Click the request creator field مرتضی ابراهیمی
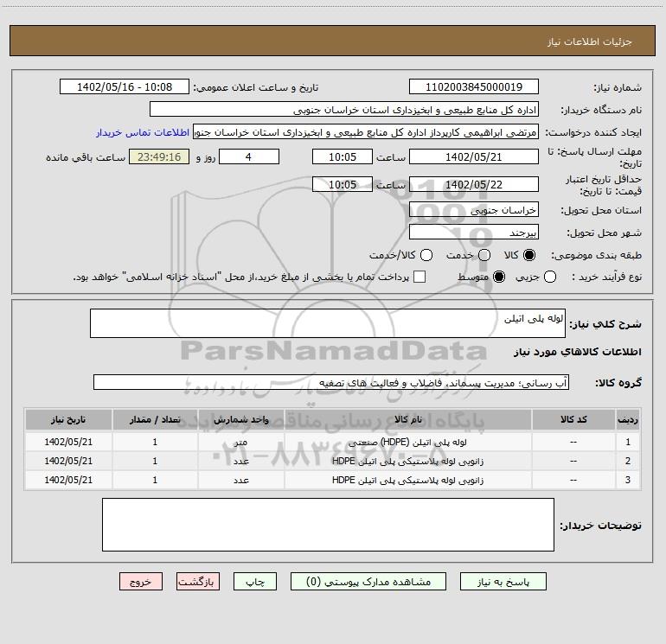The width and height of the screenshot is (666, 644). click(x=366, y=132)
